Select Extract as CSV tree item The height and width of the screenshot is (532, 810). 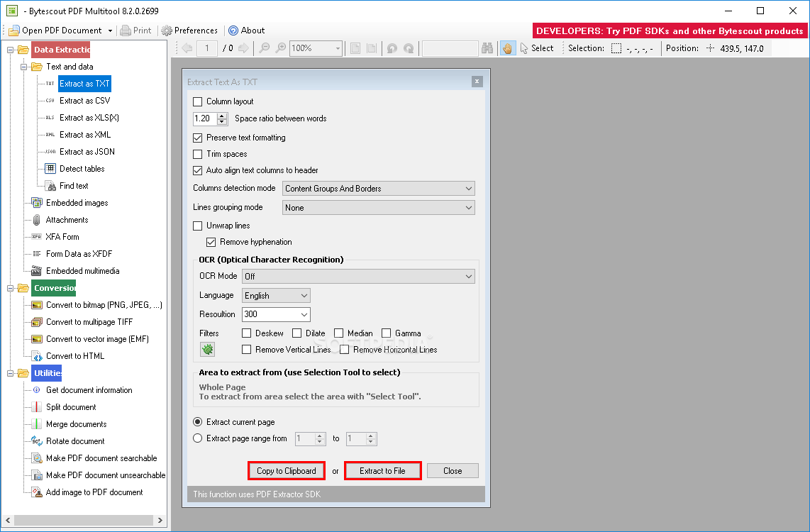pos(84,101)
